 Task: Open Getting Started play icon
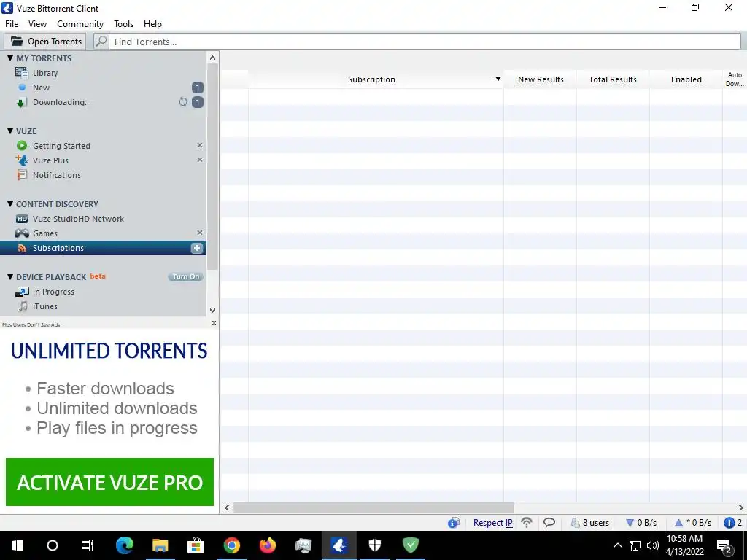(21, 146)
